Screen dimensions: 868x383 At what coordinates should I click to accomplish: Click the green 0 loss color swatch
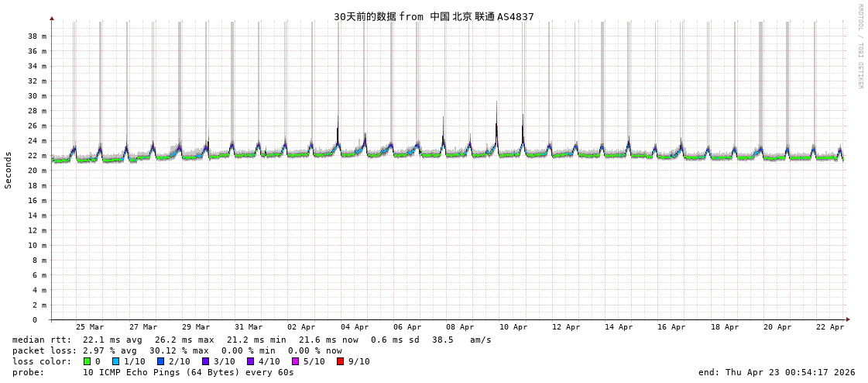click(x=87, y=361)
